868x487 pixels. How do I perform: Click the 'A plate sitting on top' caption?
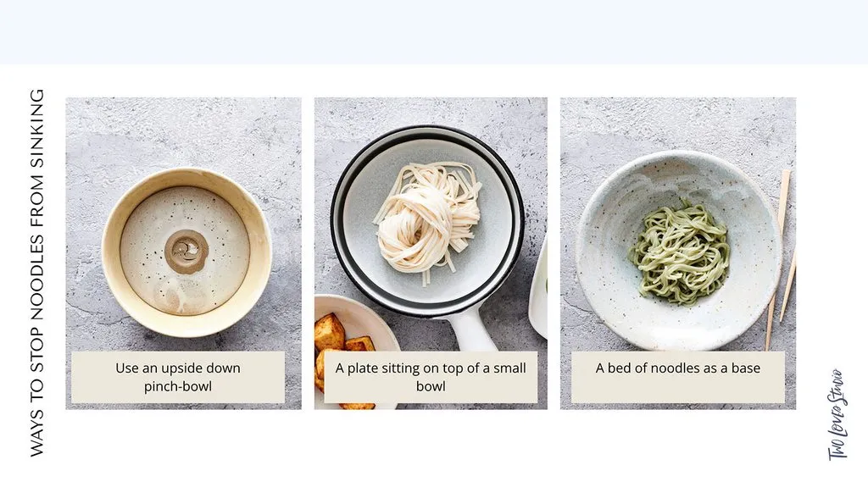[x=431, y=377]
